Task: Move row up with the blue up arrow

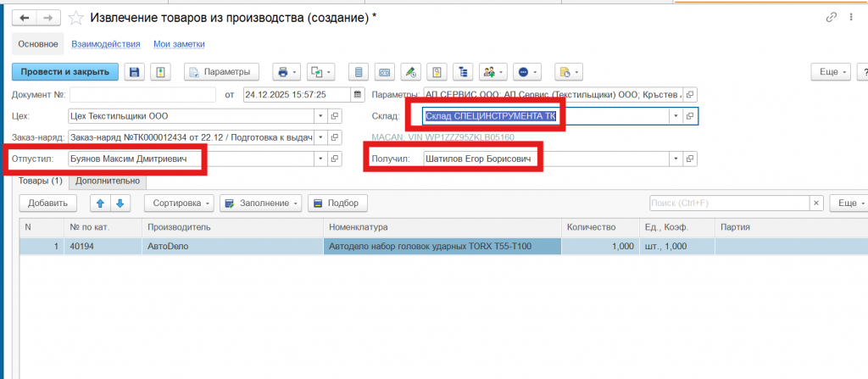Action: [100, 203]
